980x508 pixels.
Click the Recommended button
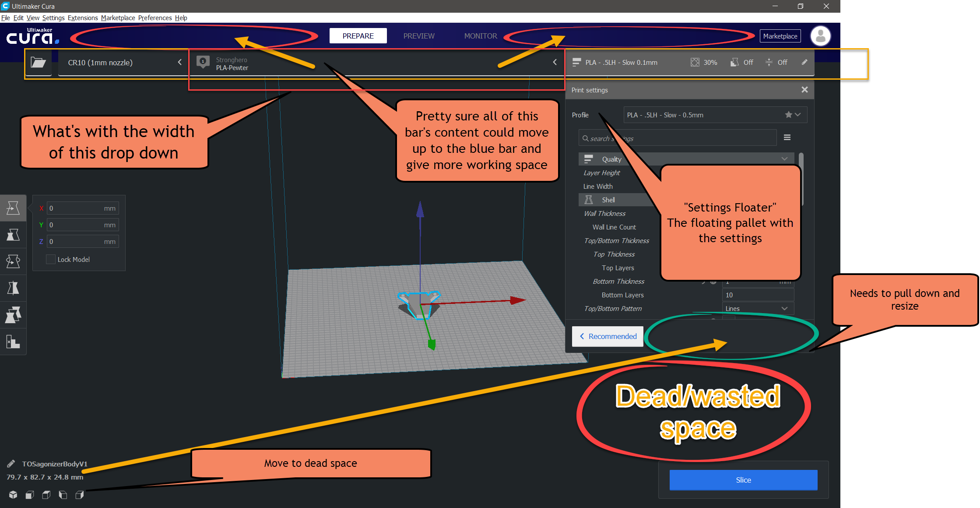(x=608, y=336)
